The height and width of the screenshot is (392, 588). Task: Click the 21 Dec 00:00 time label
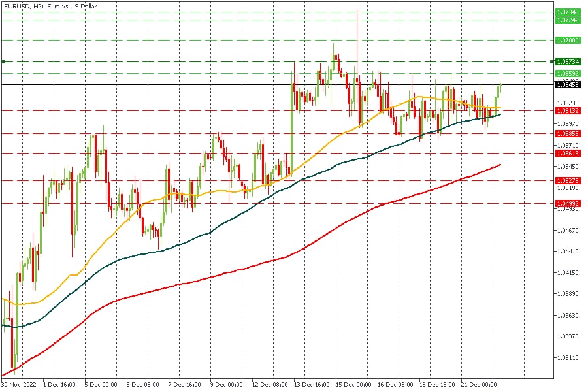click(479, 385)
